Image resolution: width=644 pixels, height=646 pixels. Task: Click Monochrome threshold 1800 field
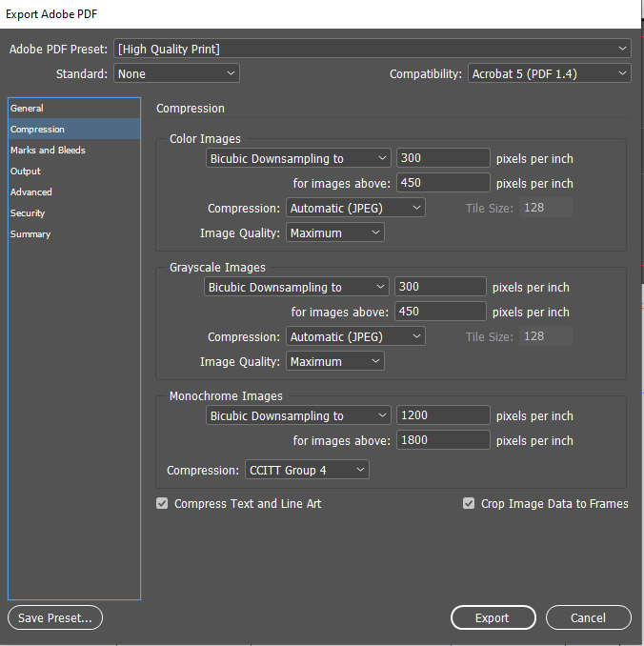click(x=443, y=439)
